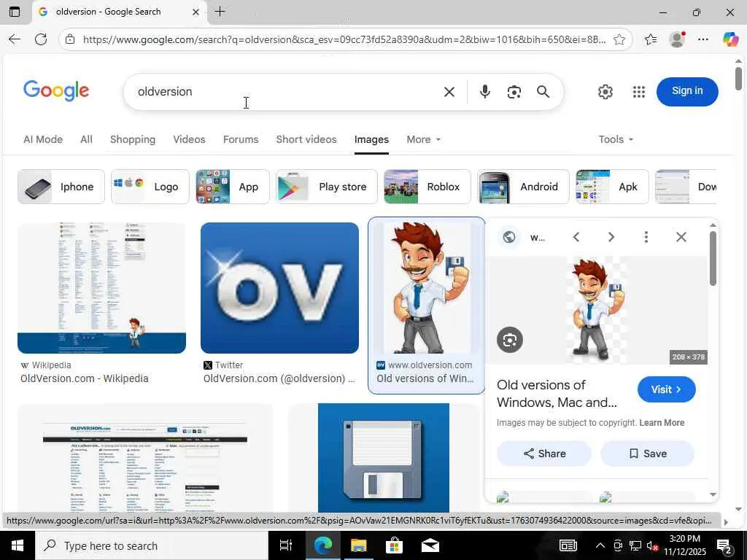Open Copilot in Edge toolbar
747x560 pixels.
[x=729, y=39]
